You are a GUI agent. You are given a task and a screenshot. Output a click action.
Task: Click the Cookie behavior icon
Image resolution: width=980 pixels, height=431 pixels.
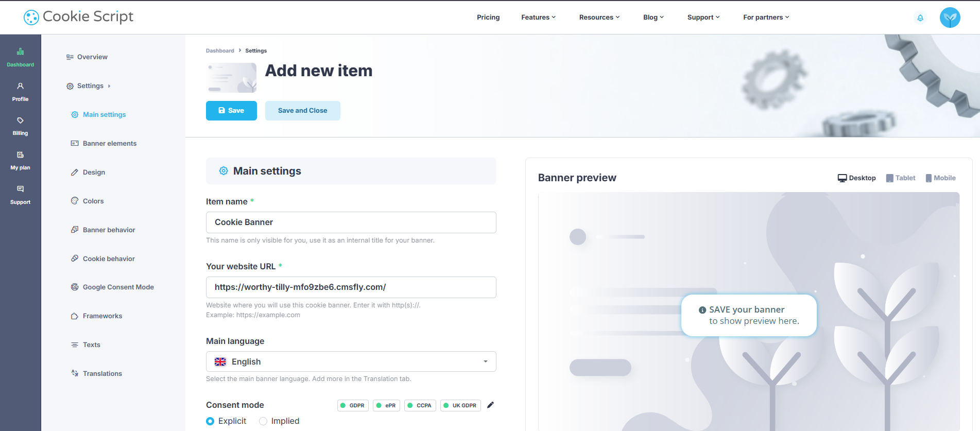point(75,258)
